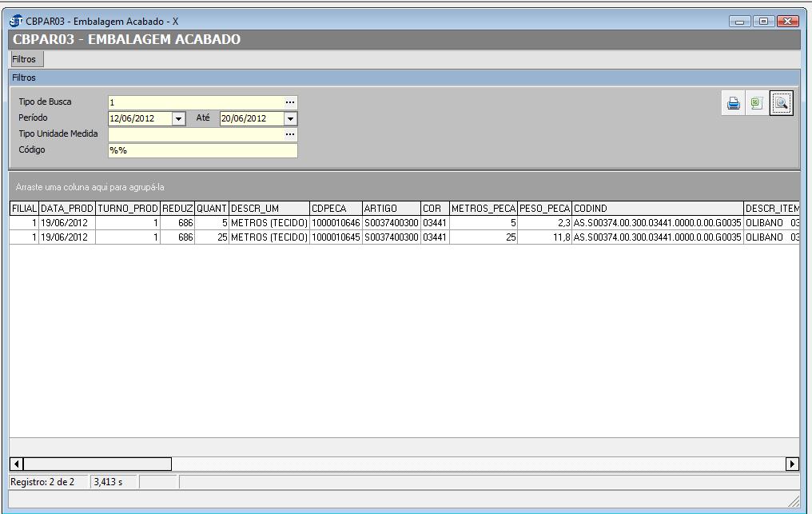Select the row with CDPECA 1000010646
This screenshot has height=514, width=812.
(x=336, y=223)
